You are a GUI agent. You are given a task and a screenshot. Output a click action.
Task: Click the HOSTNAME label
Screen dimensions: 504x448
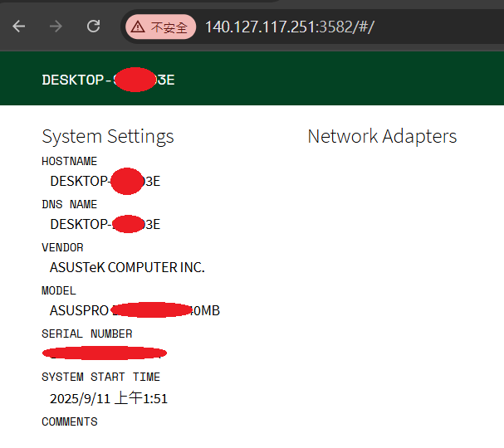point(70,161)
